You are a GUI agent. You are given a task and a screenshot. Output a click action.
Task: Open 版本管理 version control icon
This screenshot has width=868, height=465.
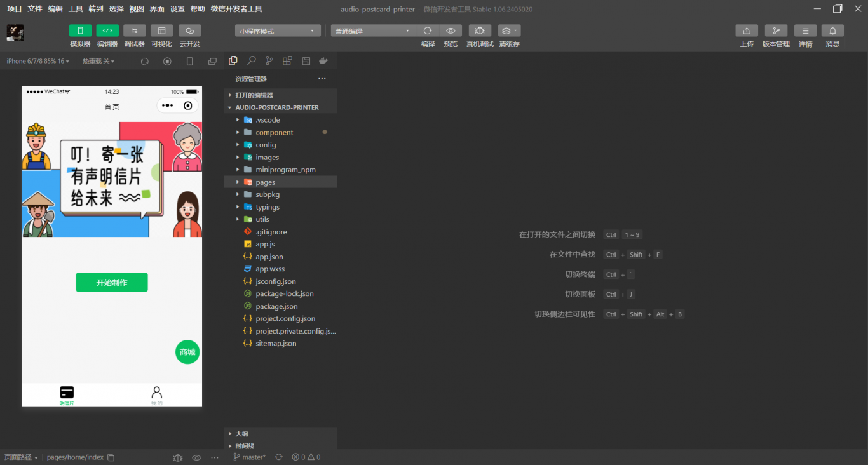pyautogui.click(x=776, y=30)
